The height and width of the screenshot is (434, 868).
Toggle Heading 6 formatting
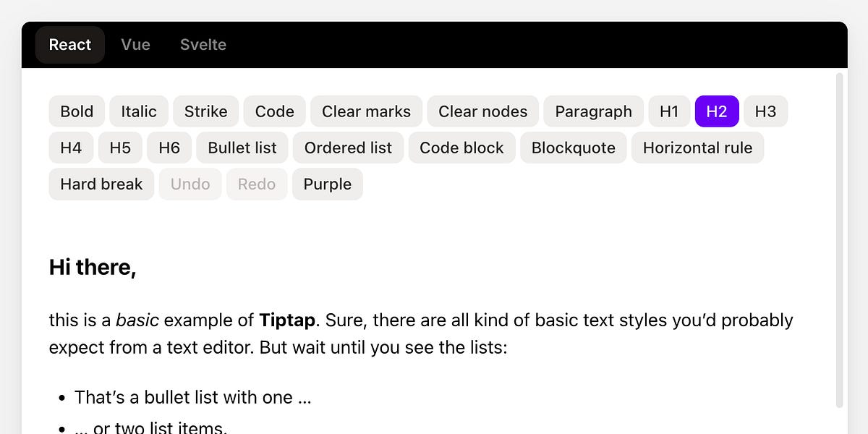tap(169, 148)
